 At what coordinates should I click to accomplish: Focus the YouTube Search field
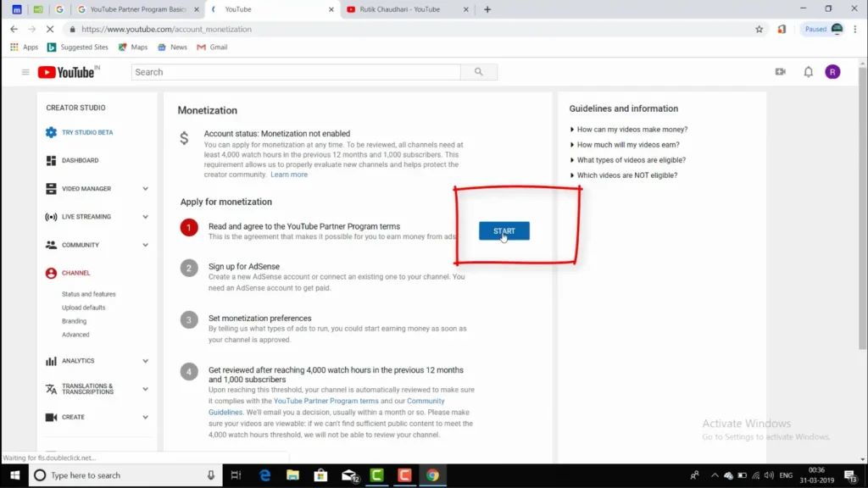tap(296, 72)
